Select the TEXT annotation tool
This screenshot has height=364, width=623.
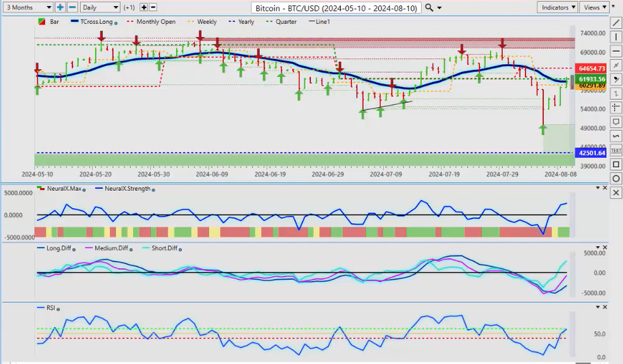pos(616,150)
